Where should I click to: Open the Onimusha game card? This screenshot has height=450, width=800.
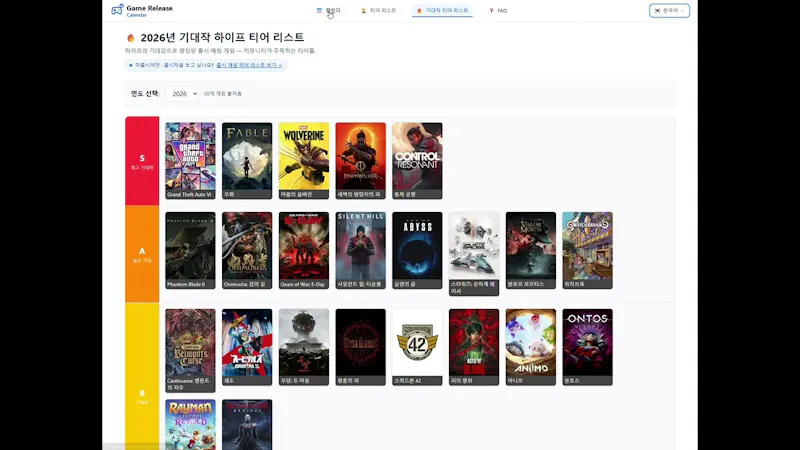coord(247,251)
